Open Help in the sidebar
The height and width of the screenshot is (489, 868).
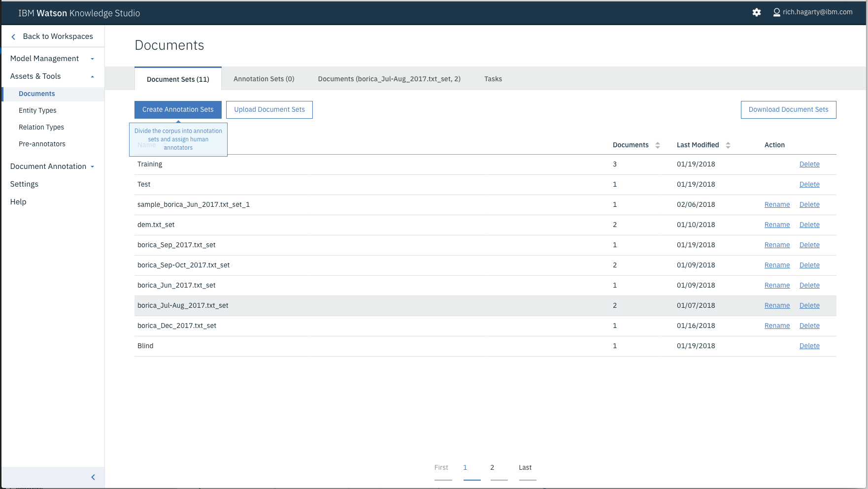point(18,202)
